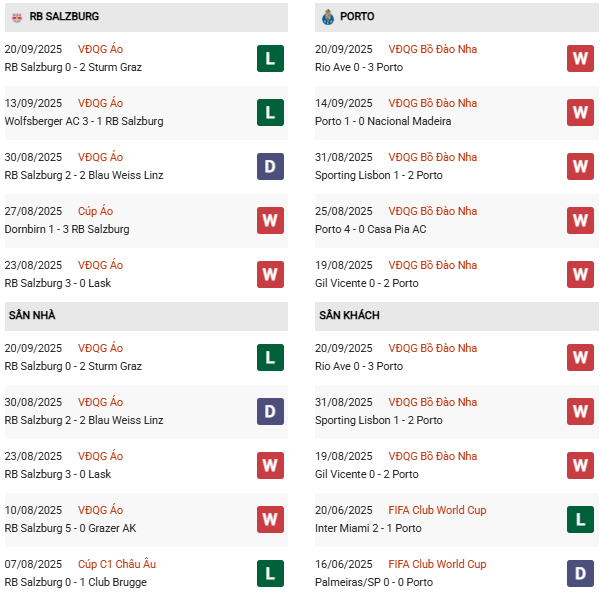Open the Cúp C1 Châu Âu link

117,564
